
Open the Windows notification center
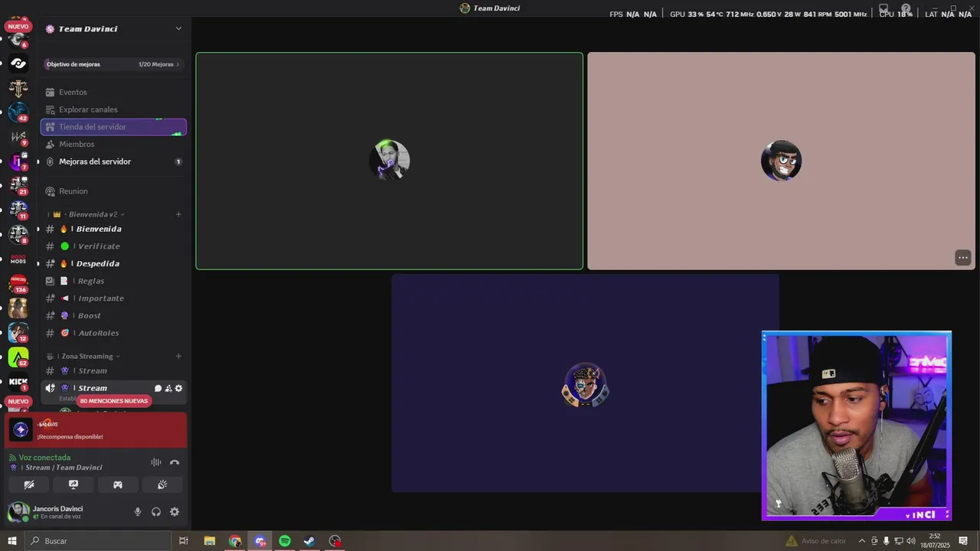click(x=963, y=541)
